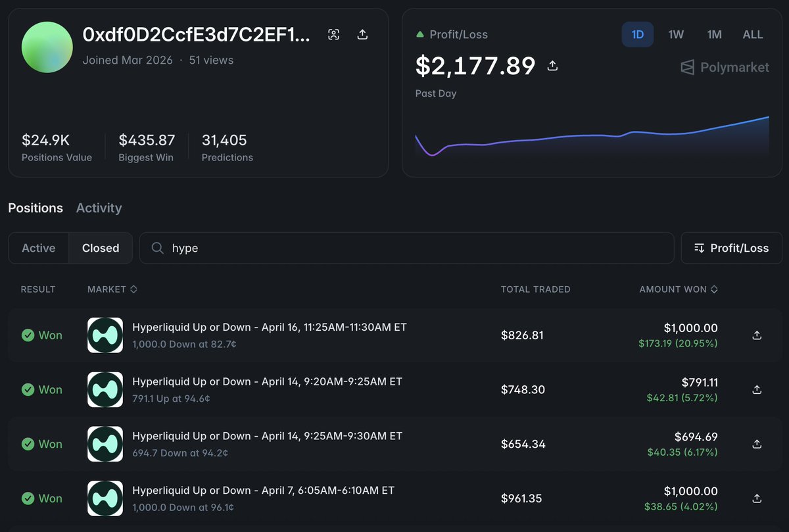This screenshot has height=532, width=789.
Task: Click the '$826.81' total traded value
Action: click(x=522, y=335)
